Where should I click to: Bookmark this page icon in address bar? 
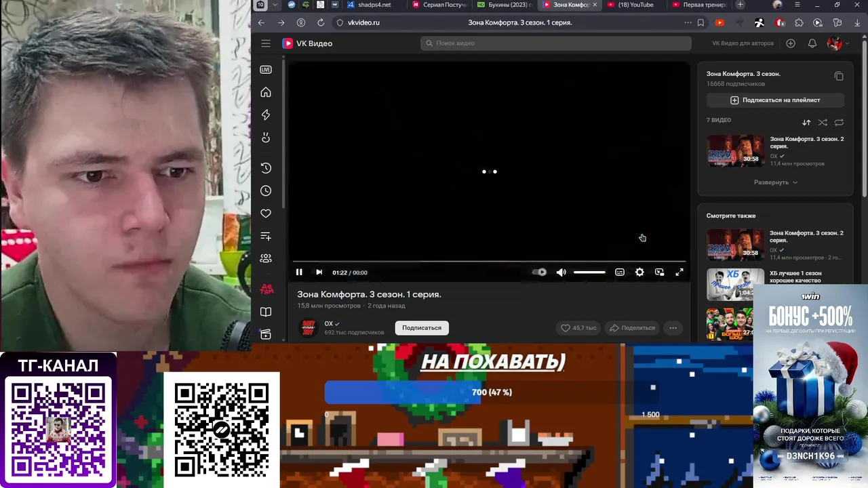(701, 22)
